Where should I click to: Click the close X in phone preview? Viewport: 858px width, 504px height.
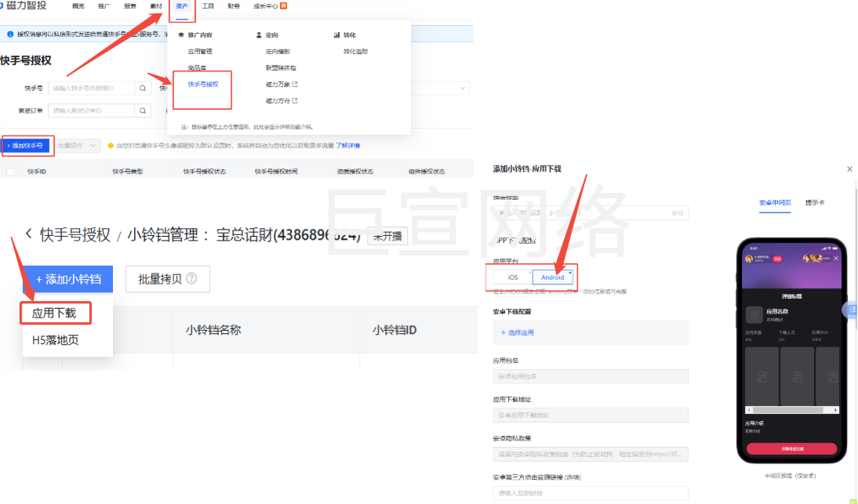pyautogui.click(x=836, y=258)
